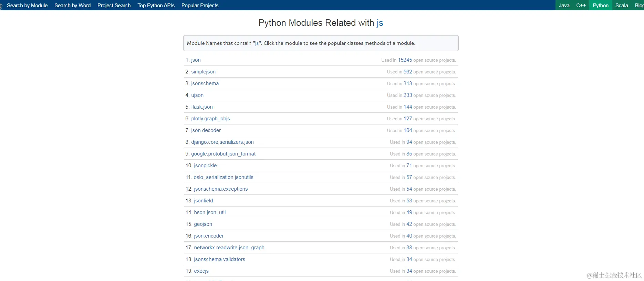Click the 40 count for json.encoder

pos(409,236)
